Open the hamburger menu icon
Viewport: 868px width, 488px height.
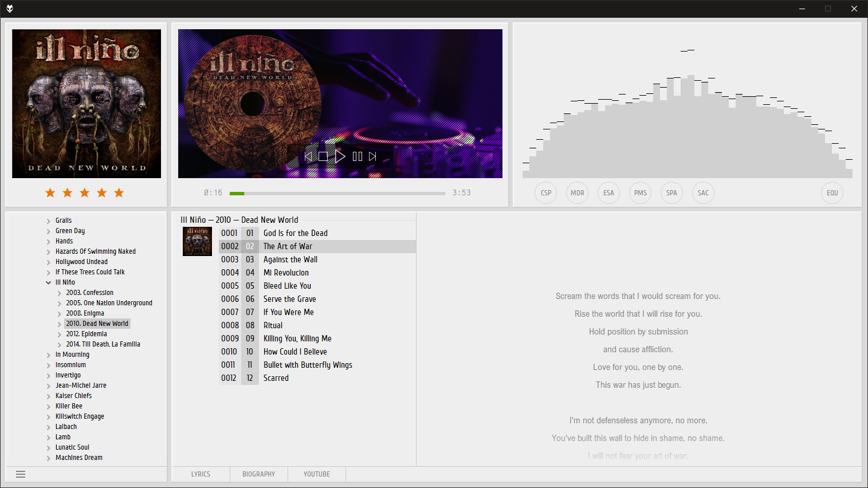coord(21,474)
